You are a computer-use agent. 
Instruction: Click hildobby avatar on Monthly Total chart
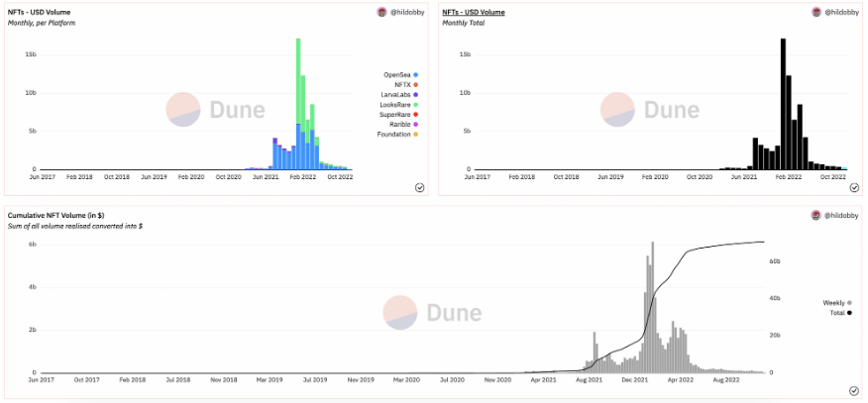pyautogui.click(x=816, y=12)
